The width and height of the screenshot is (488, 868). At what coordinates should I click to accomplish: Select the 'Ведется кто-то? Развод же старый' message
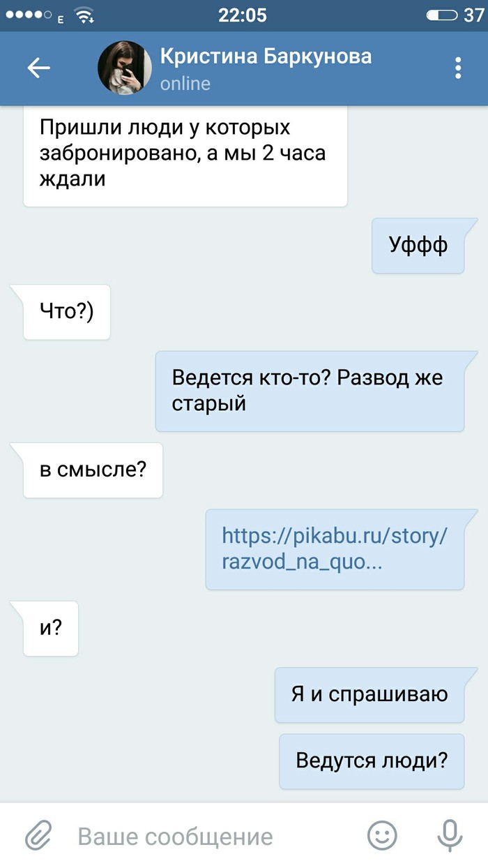(x=310, y=391)
